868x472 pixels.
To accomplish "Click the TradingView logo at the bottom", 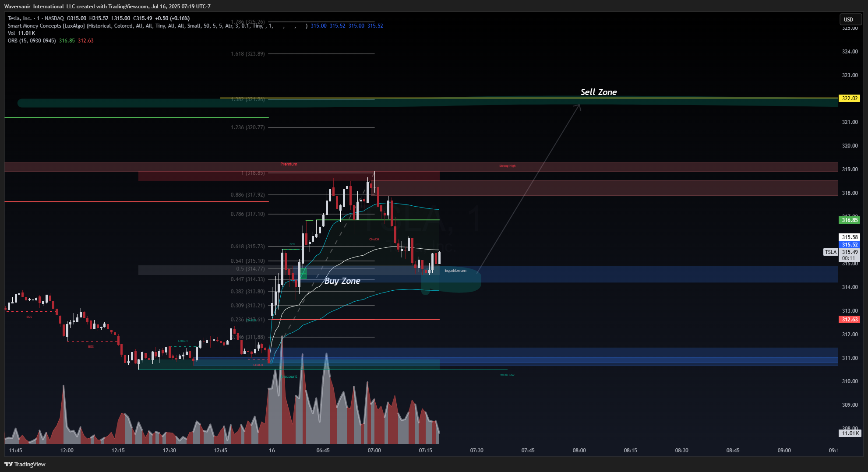I will point(25,464).
